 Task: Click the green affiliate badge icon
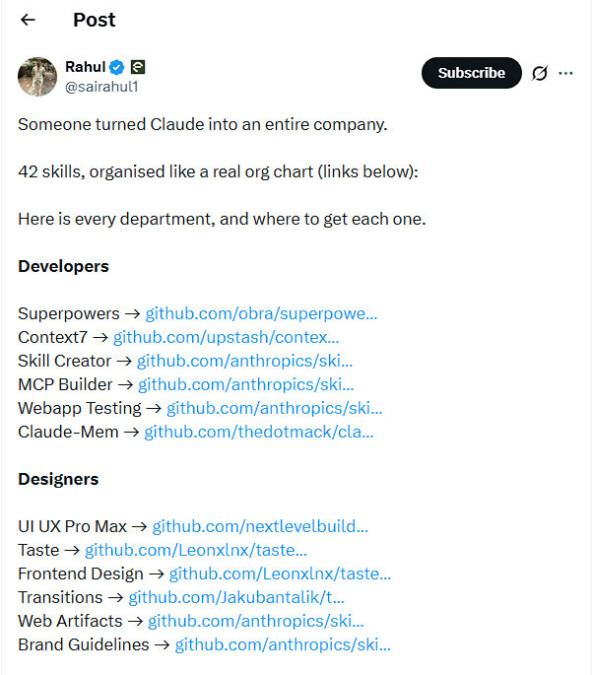[x=138, y=67]
